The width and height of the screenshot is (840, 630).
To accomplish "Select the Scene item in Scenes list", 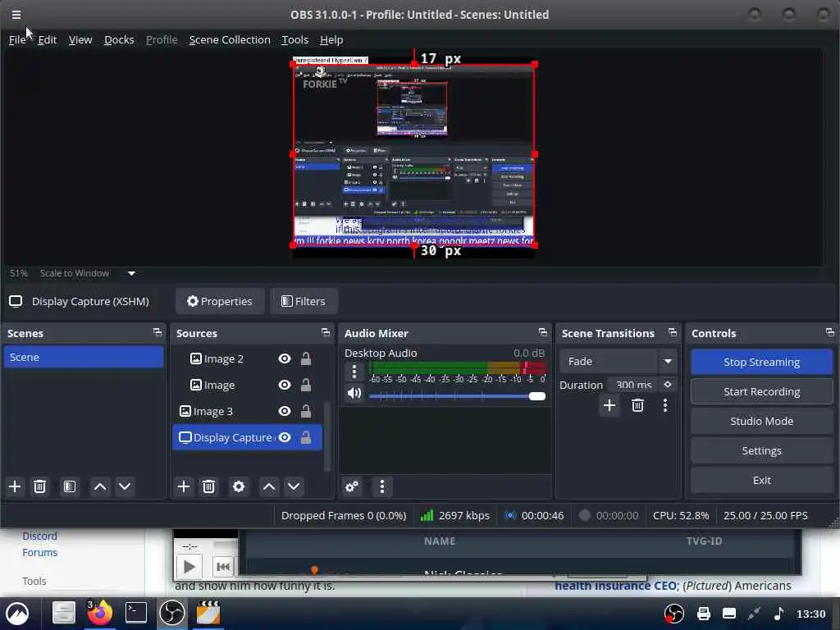I will (83, 357).
